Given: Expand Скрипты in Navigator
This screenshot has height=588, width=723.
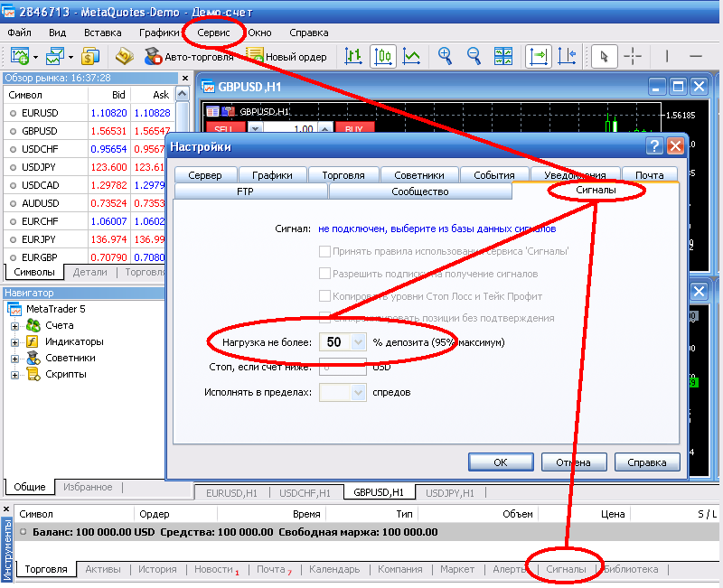Looking at the screenshot, I should point(14,375).
